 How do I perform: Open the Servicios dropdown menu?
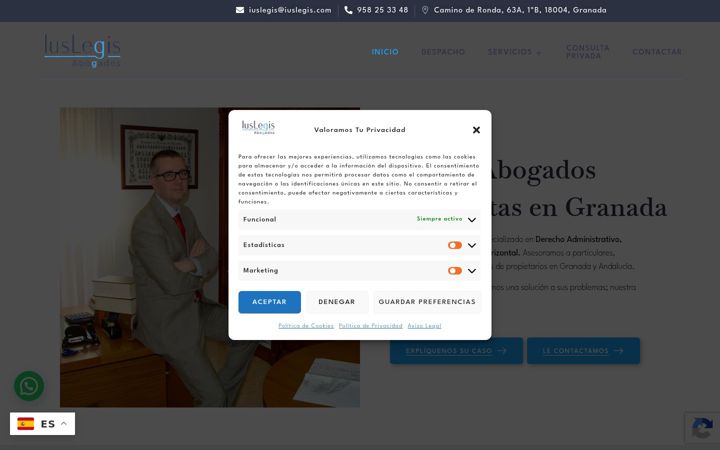click(514, 52)
